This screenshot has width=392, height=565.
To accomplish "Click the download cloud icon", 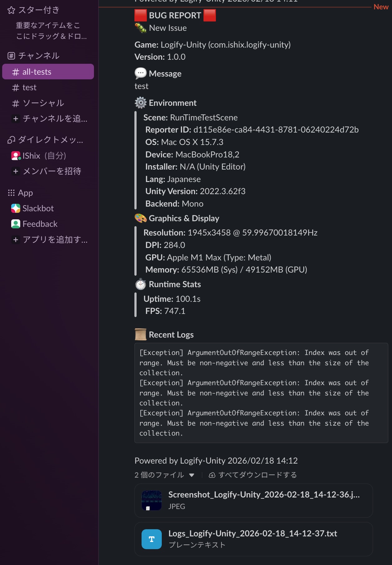I will coord(212,475).
